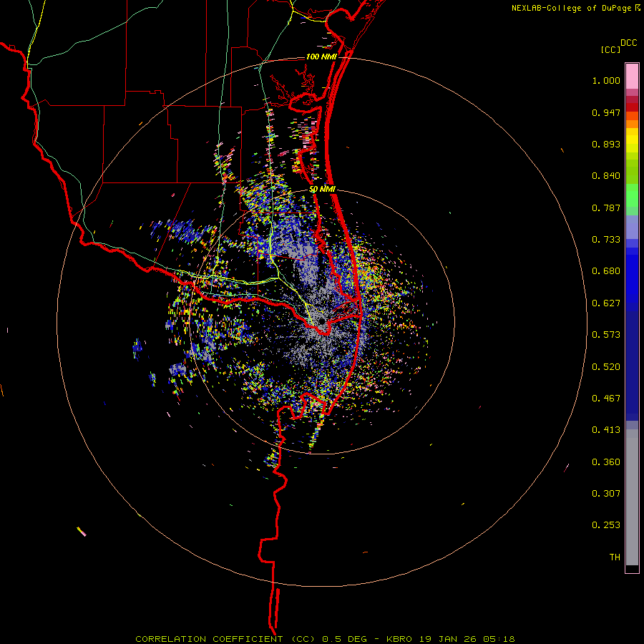644x644 pixels.
Task: Click the '0.5 DEG' elevation text
Action: (345, 639)
